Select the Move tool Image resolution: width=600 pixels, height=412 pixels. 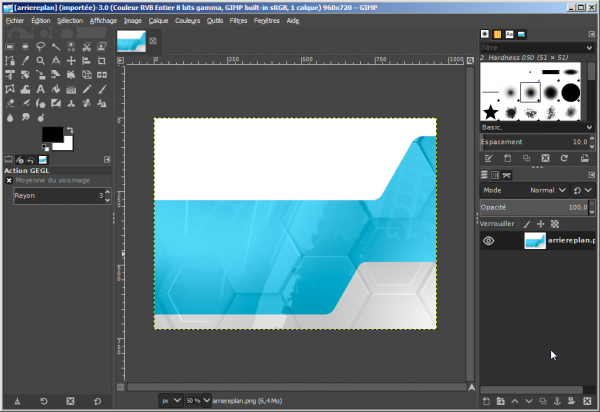pyautogui.click(x=69, y=60)
